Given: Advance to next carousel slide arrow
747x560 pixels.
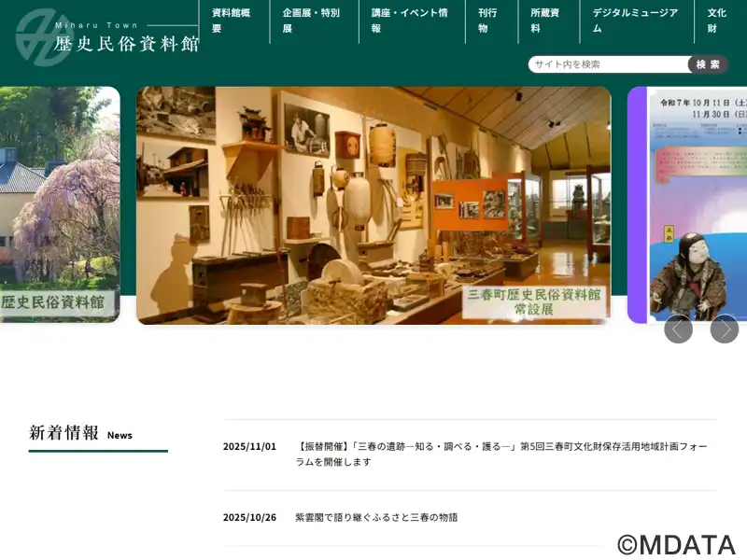Looking at the screenshot, I should 724,329.
